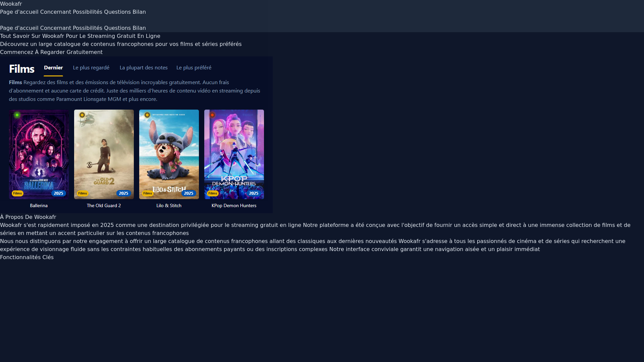The height and width of the screenshot is (362, 644).
Task: Click the green status dot on Ballerina
Action: point(17,115)
